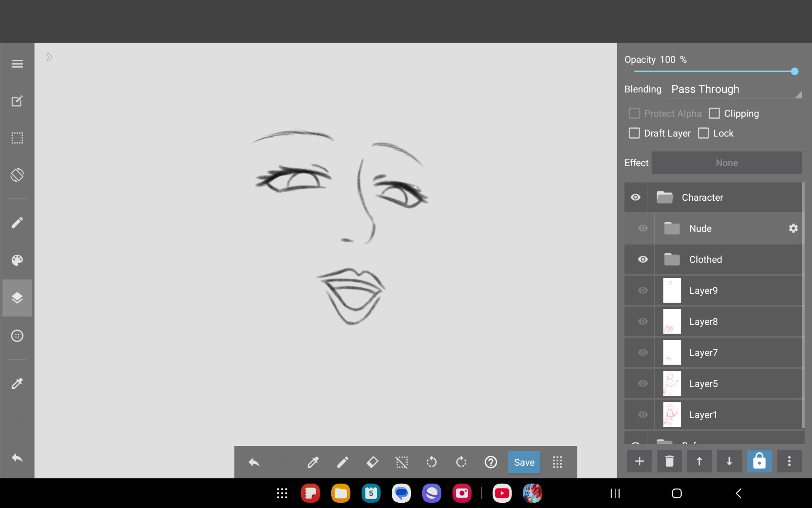Open the files folder app in taskbar
Screen dimensions: 812x508
click(341, 493)
